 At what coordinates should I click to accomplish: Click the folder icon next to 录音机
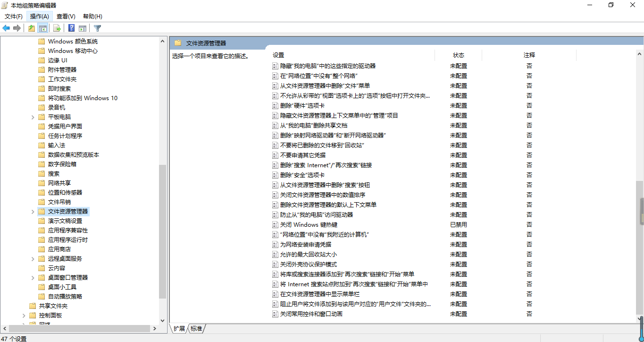pos(42,108)
